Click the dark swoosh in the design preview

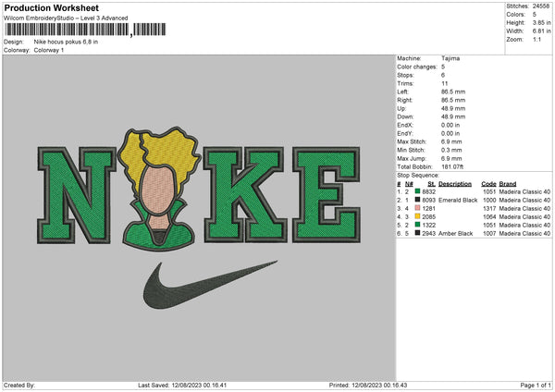point(210,285)
